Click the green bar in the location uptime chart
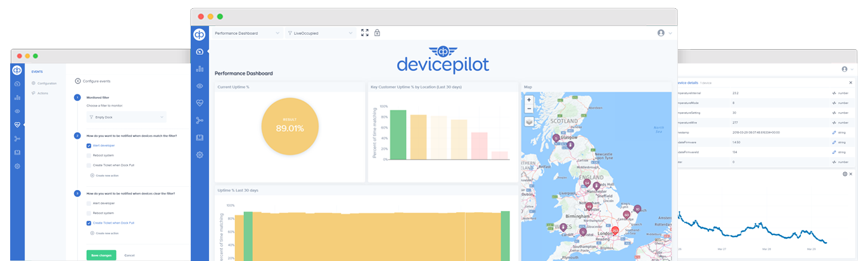The width and height of the screenshot is (868, 261). pyautogui.click(x=398, y=135)
